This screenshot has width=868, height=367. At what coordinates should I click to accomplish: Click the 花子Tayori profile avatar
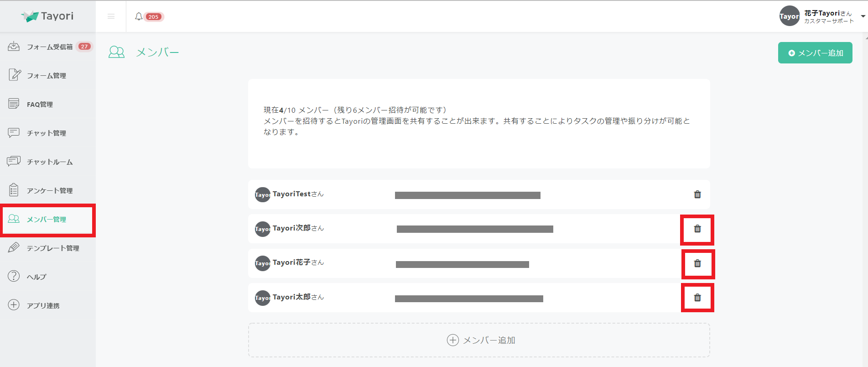(789, 16)
